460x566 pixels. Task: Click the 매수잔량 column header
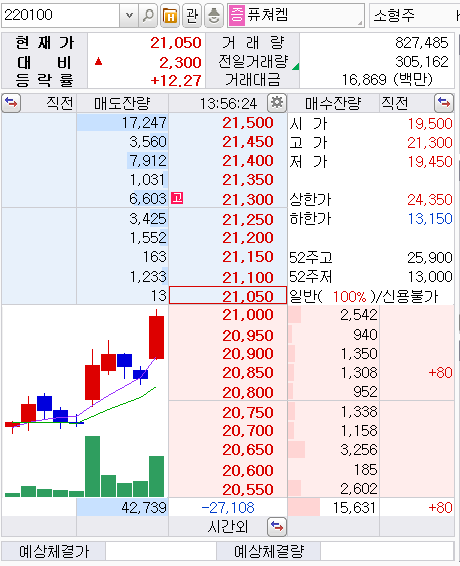pos(333,103)
